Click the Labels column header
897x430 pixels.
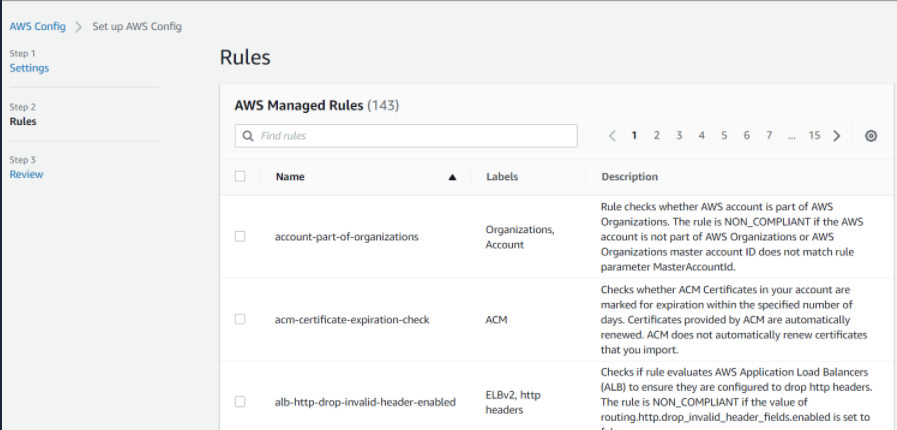click(502, 177)
